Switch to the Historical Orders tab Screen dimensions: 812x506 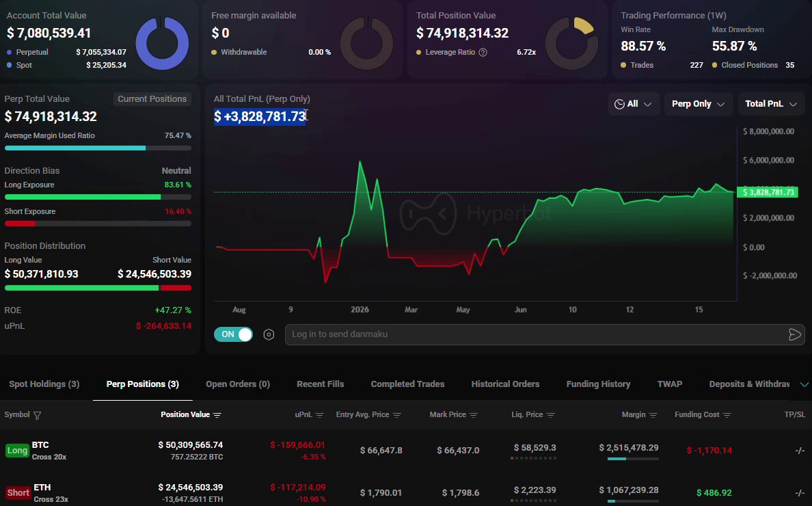505,384
